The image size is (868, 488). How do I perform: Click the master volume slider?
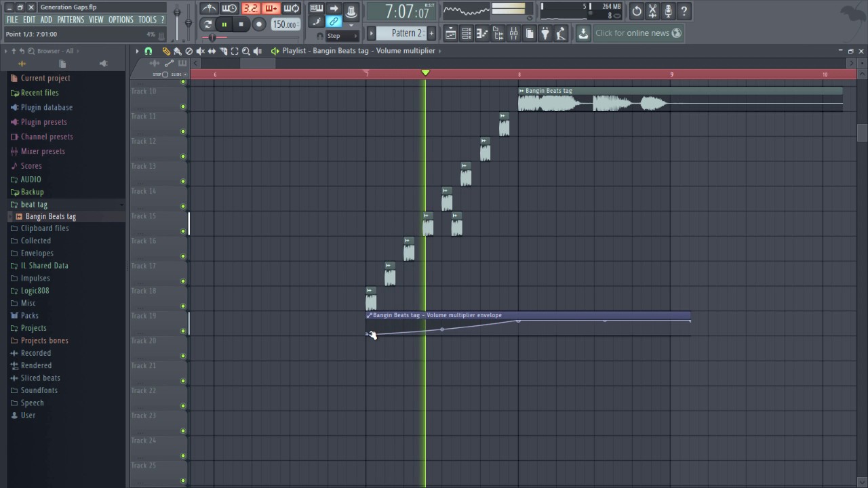tap(178, 14)
